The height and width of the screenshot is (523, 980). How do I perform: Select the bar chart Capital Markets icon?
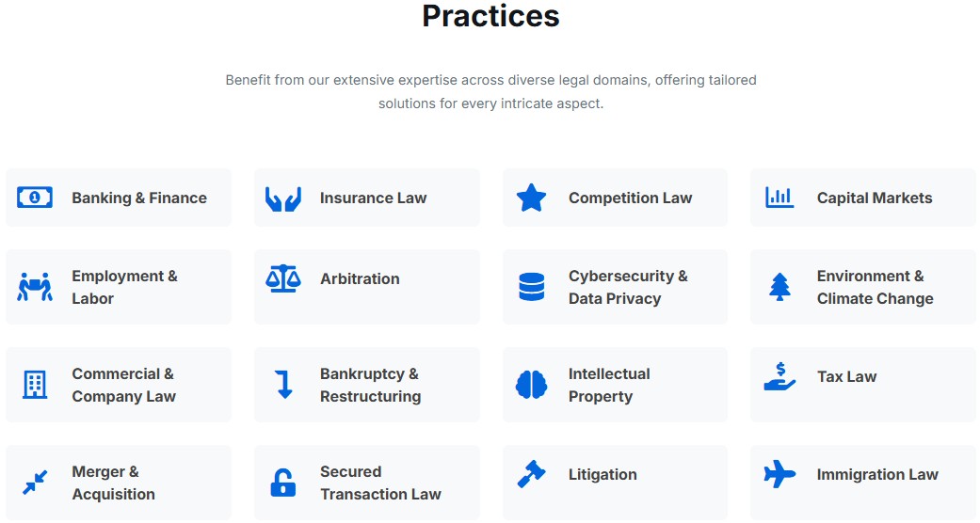point(779,198)
